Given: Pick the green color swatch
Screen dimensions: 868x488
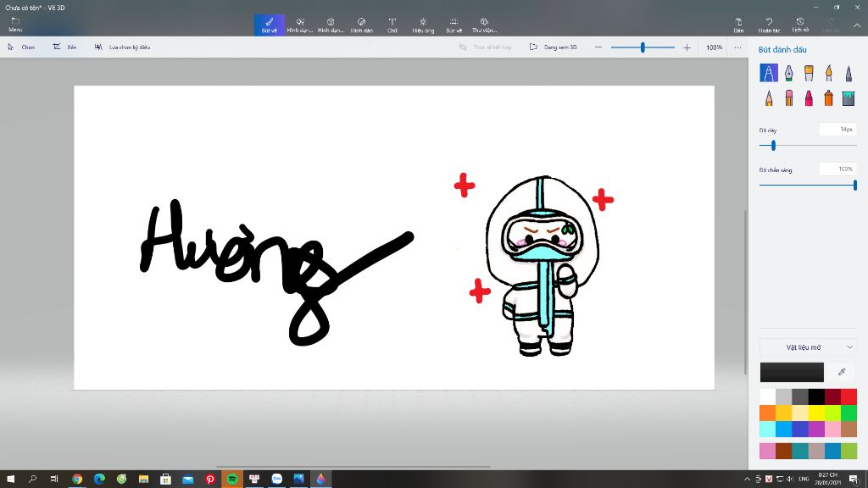Looking at the screenshot, I should 849,413.
